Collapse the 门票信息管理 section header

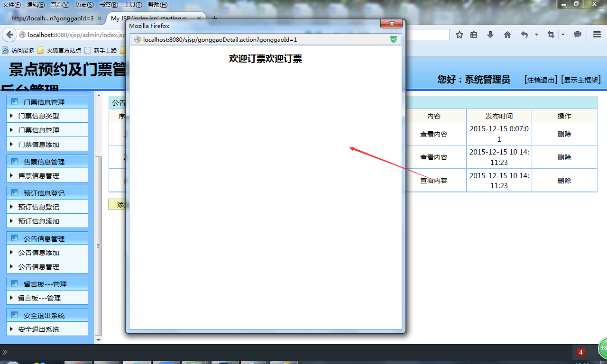pos(47,102)
